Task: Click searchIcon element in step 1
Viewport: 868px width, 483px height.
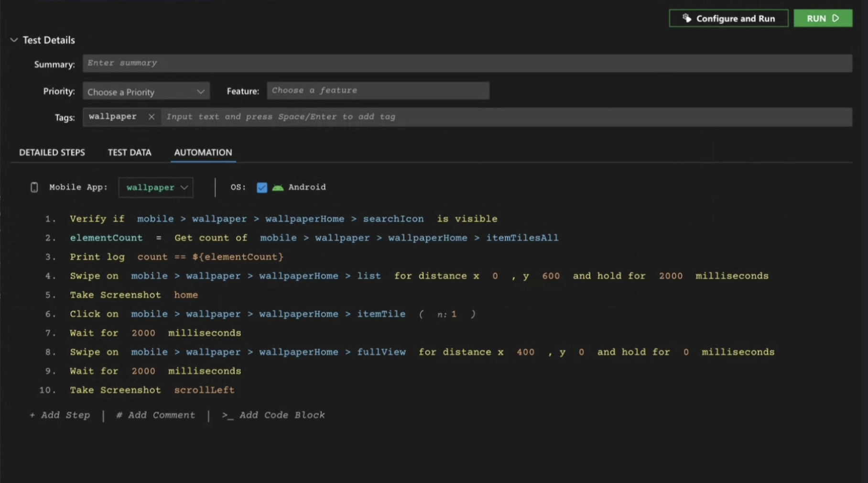Action: click(393, 219)
